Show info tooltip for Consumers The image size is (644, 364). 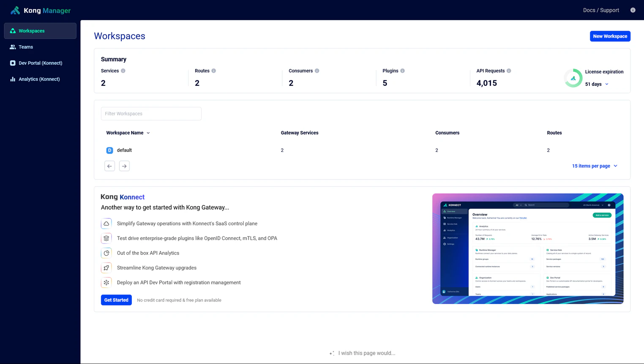317,71
